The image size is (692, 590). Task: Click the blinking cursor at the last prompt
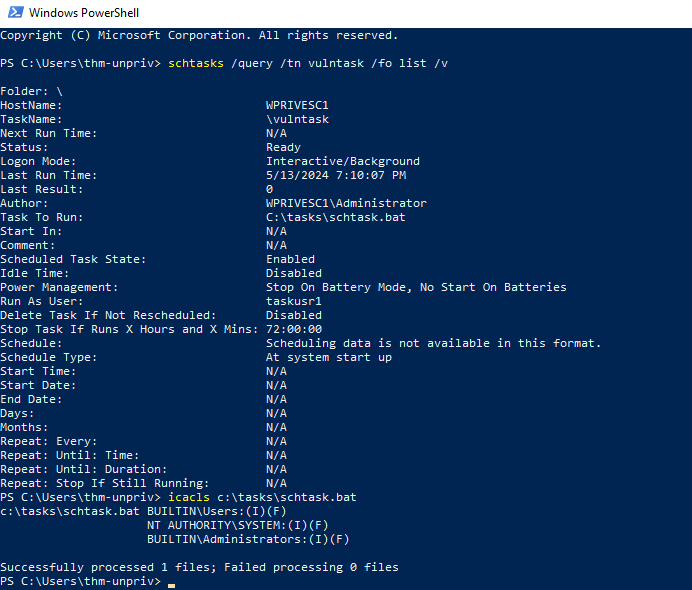click(171, 586)
